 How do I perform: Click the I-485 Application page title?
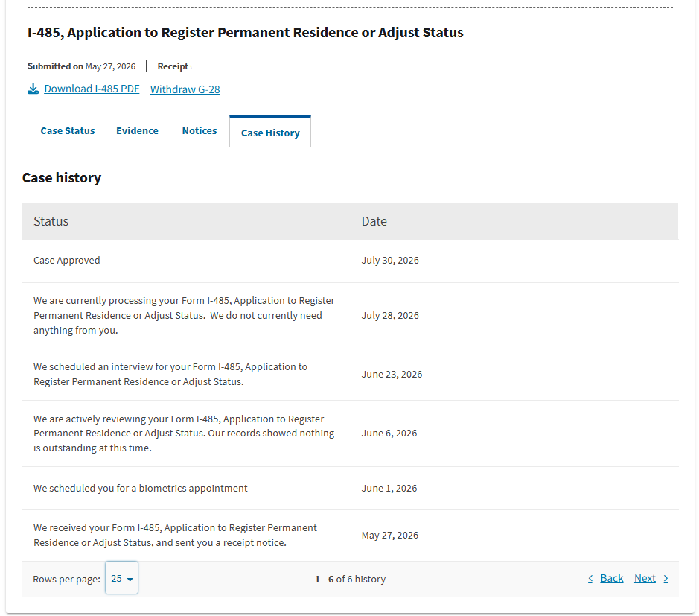pos(245,33)
